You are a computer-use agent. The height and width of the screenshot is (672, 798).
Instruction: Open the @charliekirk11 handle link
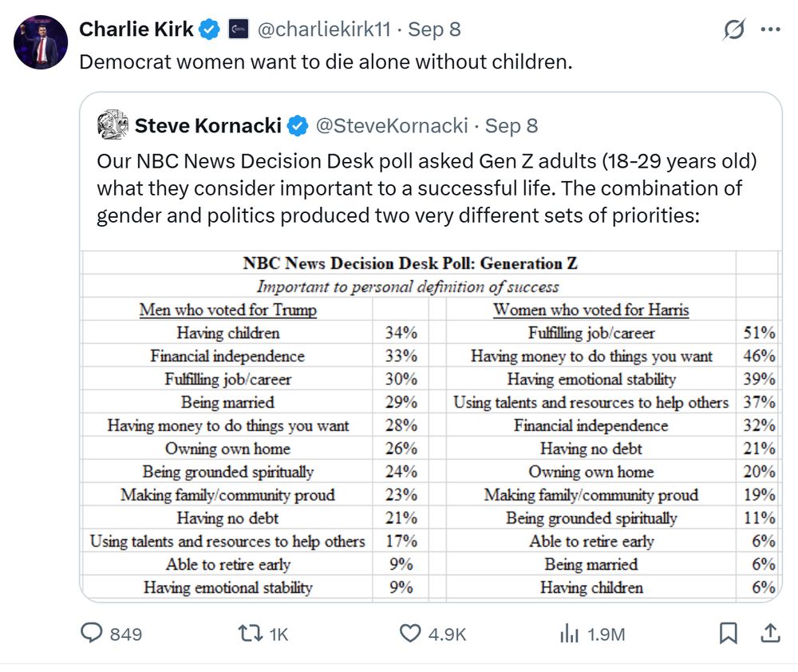click(322, 30)
